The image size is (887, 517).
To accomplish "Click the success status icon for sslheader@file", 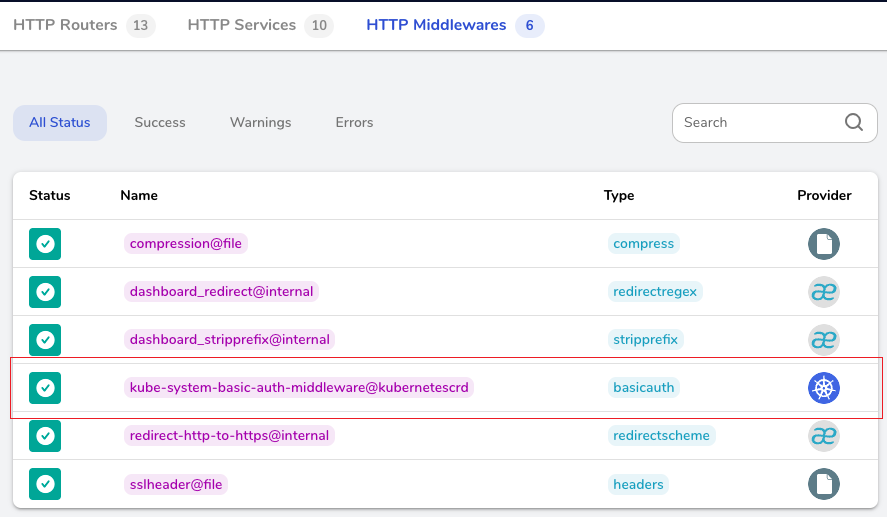I will [45, 484].
